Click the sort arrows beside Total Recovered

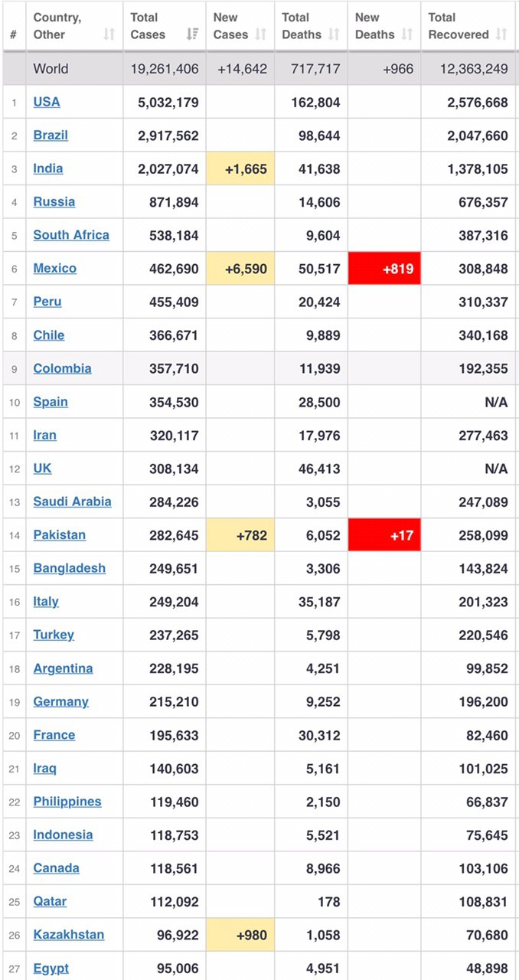click(501, 34)
